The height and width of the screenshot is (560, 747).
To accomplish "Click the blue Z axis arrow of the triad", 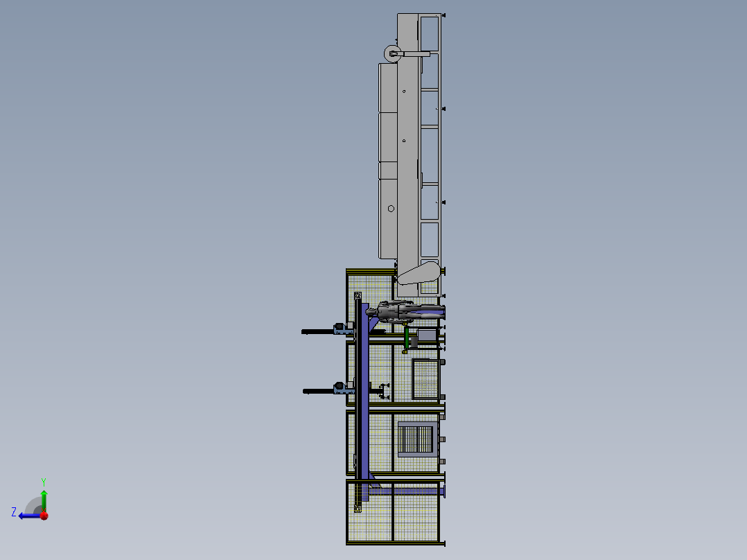I will coord(30,516).
